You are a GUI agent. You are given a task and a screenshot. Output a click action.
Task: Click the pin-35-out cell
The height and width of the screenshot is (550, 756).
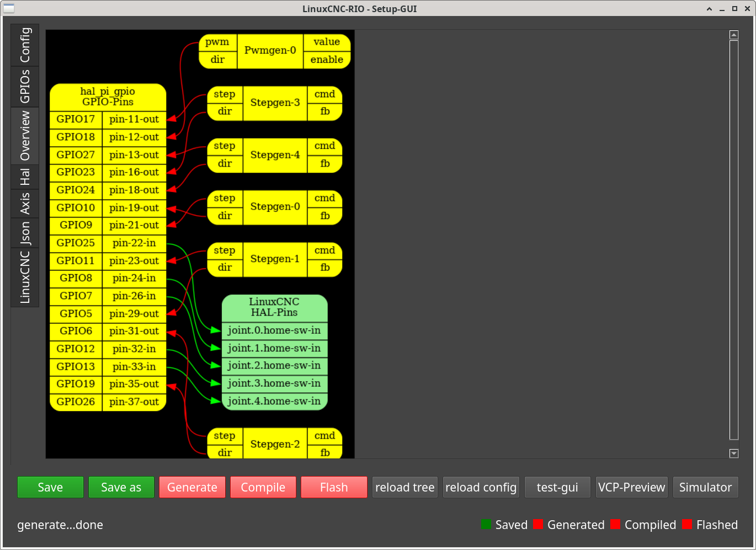coord(134,385)
